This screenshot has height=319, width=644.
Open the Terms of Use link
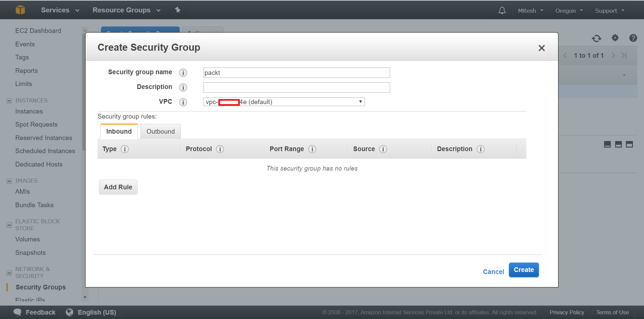pyautogui.click(x=612, y=312)
